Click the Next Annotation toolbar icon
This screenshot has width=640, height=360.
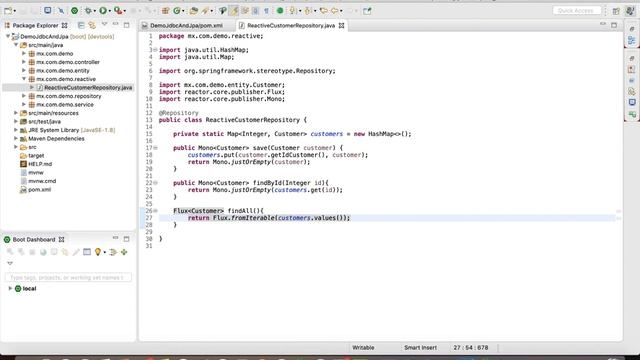click(x=292, y=11)
